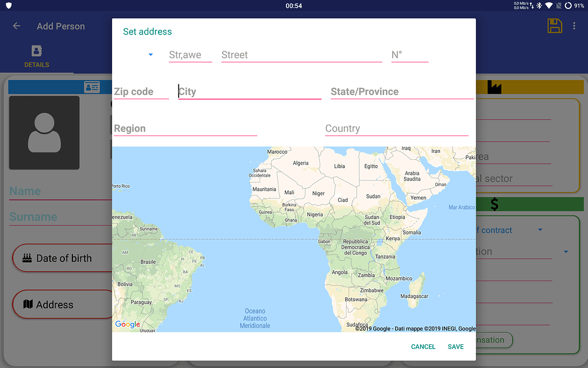Tap Arabia Saudita on the map
The image size is (588, 368).
pyautogui.click(x=412, y=176)
